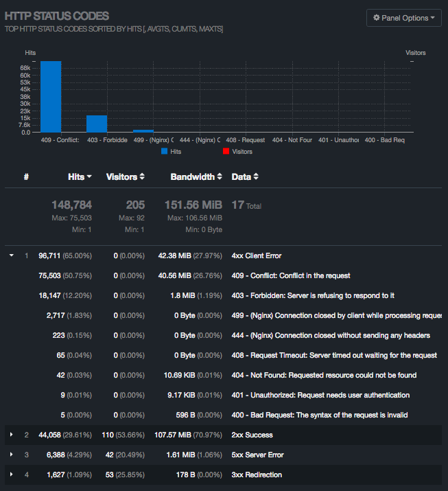Screen dimensions: 448x491
Task: Open the Panel Options dropdown
Action: coord(403,18)
